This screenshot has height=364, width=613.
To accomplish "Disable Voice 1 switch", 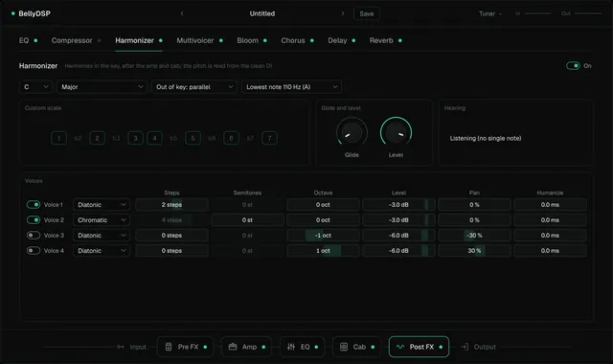I will 34,204.
